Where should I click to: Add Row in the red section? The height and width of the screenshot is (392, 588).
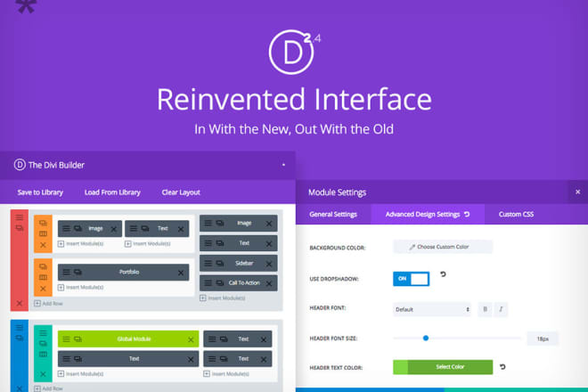coord(49,303)
